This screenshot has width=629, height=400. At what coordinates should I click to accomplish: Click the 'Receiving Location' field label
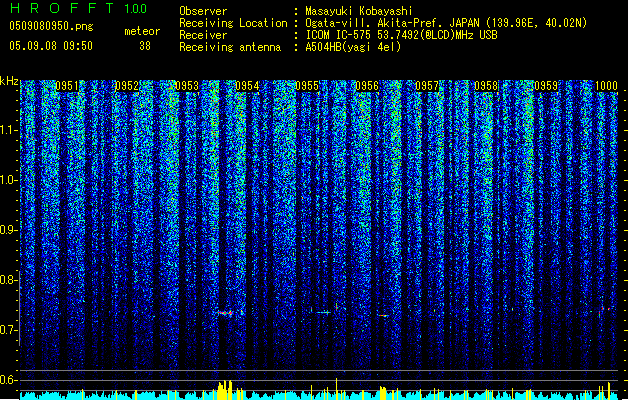(233, 23)
